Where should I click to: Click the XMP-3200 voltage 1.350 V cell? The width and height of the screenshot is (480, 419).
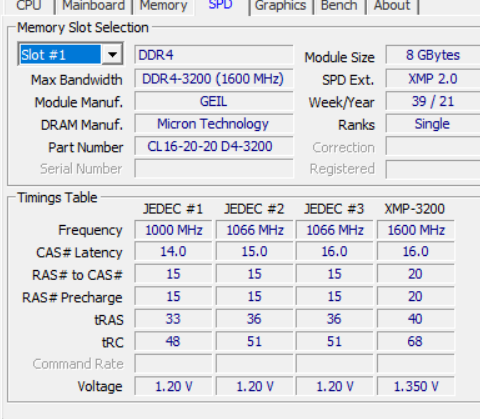click(416, 386)
